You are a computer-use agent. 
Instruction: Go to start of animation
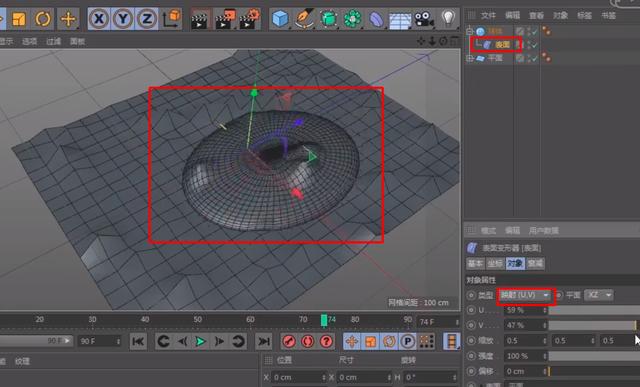(x=138, y=341)
